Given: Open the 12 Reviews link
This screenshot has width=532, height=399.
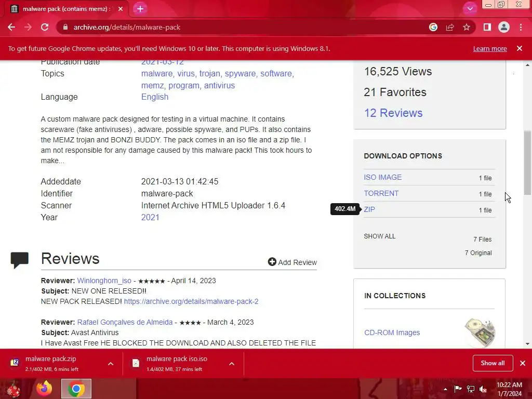Looking at the screenshot, I should tap(393, 113).
